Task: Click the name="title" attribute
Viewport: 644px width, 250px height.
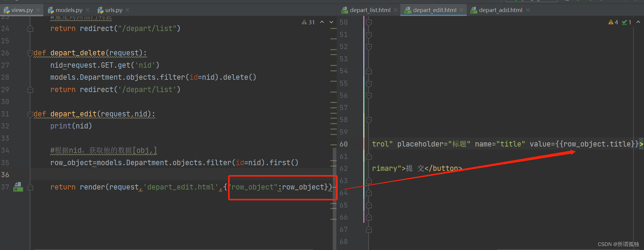Action: (500, 144)
